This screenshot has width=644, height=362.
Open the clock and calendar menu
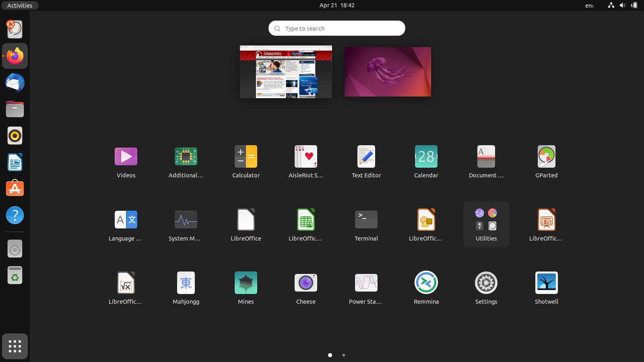click(337, 5)
